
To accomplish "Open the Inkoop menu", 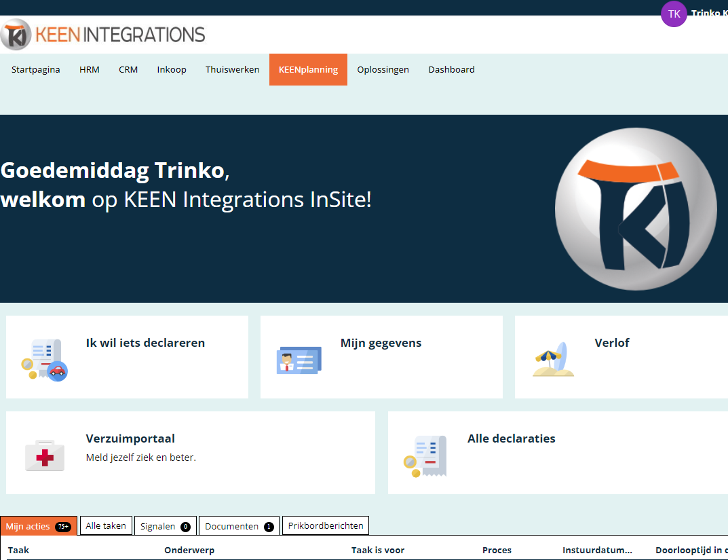I will click(172, 70).
